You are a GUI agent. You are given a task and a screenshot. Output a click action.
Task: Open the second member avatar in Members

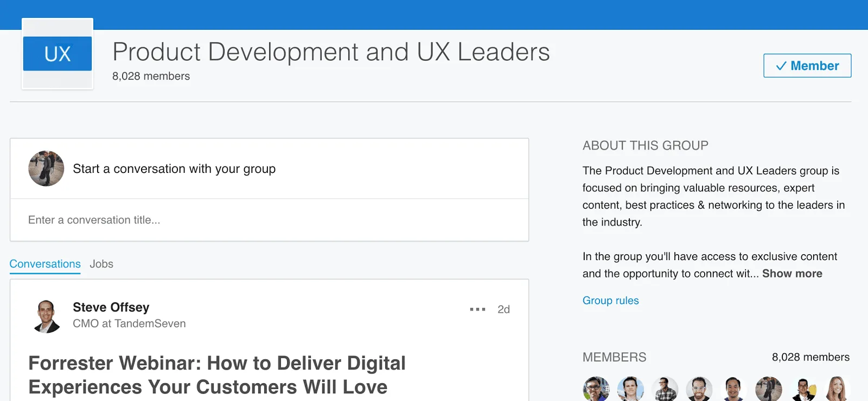[630, 389]
